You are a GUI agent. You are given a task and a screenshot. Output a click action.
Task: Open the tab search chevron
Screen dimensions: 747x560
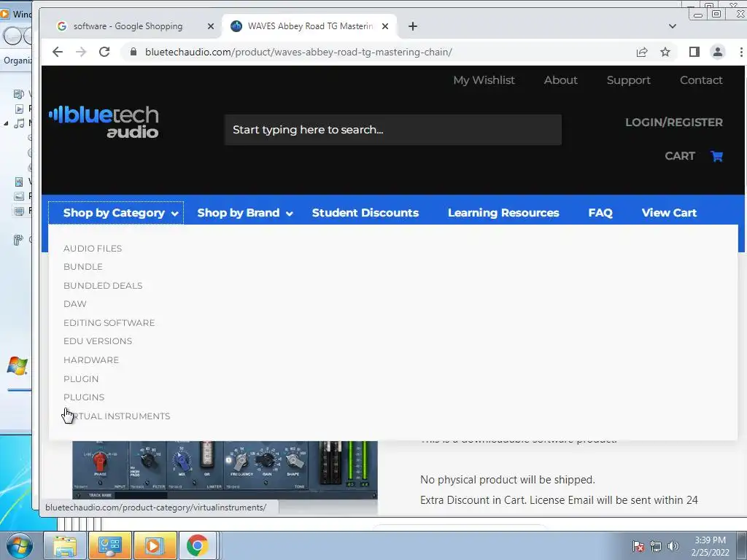pyautogui.click(x=672, y=26)
